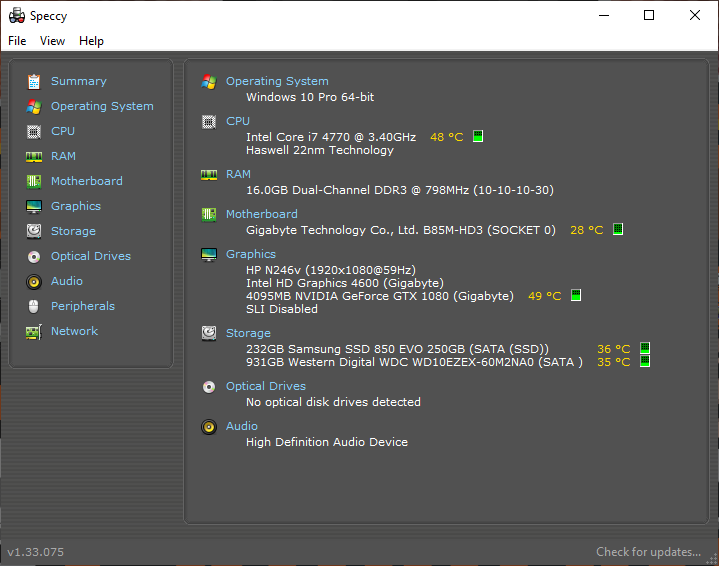Select the CPU sidebar entry
The image size is (719, 566).
(63, 131)
